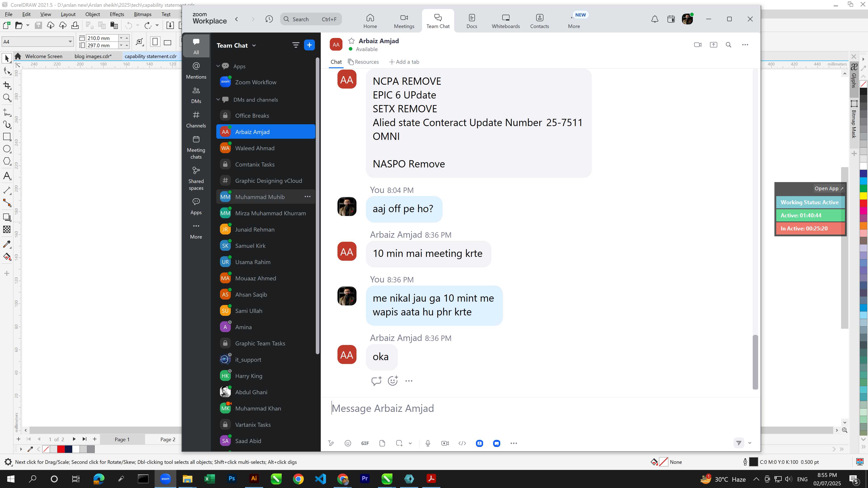
Task: Open the Team Chat filter icon
Action: [295, 45]
